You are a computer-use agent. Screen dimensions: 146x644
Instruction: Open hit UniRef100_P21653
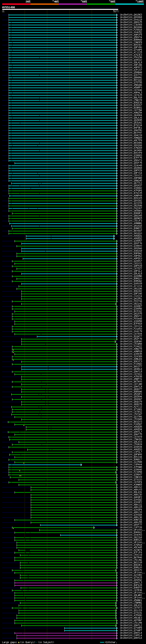131,329
